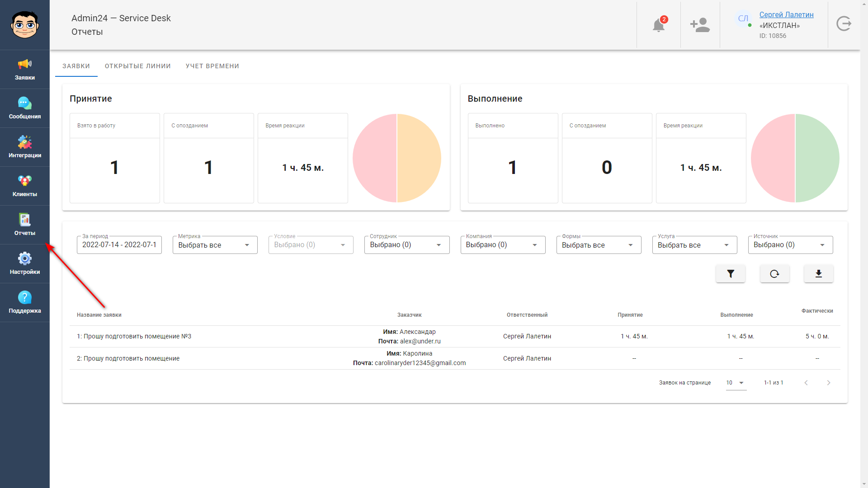Open Сергей Лалетин profile link
868x488 pixels.
point(786,14)
